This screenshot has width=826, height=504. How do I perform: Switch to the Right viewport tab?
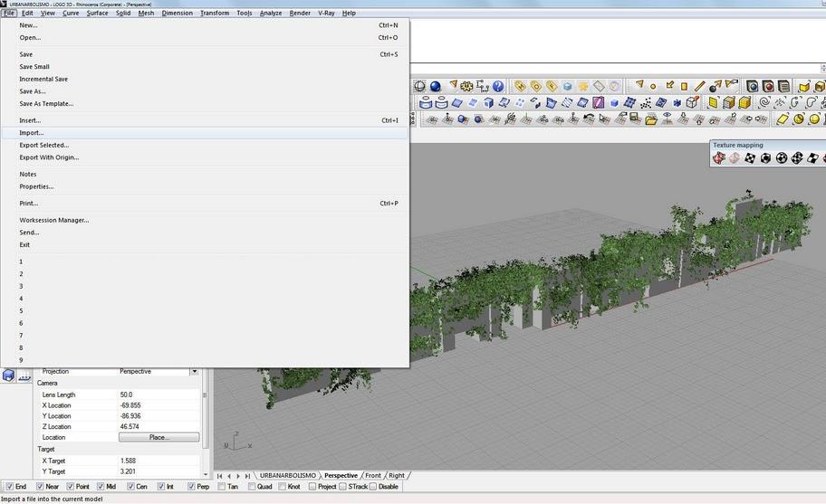397,476
